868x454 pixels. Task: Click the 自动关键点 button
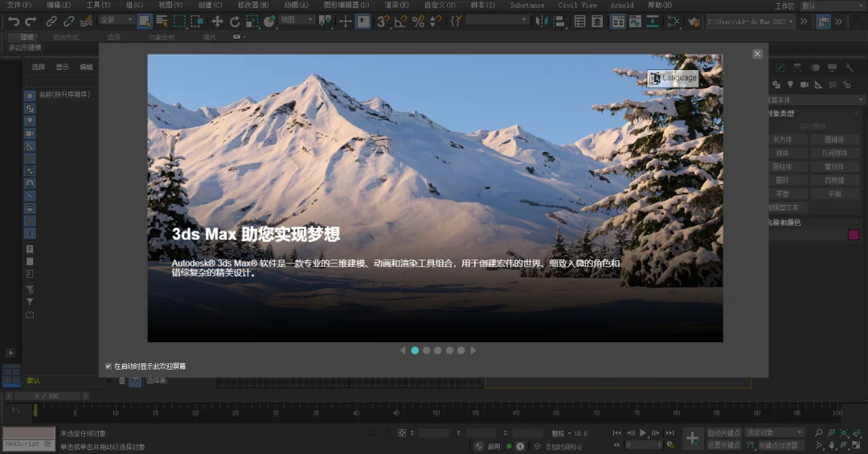click(x=723, y=432)
